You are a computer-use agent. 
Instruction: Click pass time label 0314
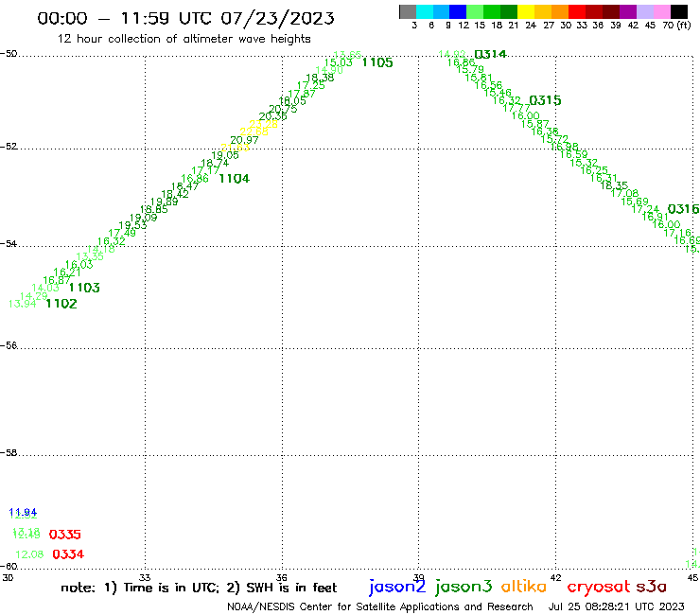coord(490,55)
